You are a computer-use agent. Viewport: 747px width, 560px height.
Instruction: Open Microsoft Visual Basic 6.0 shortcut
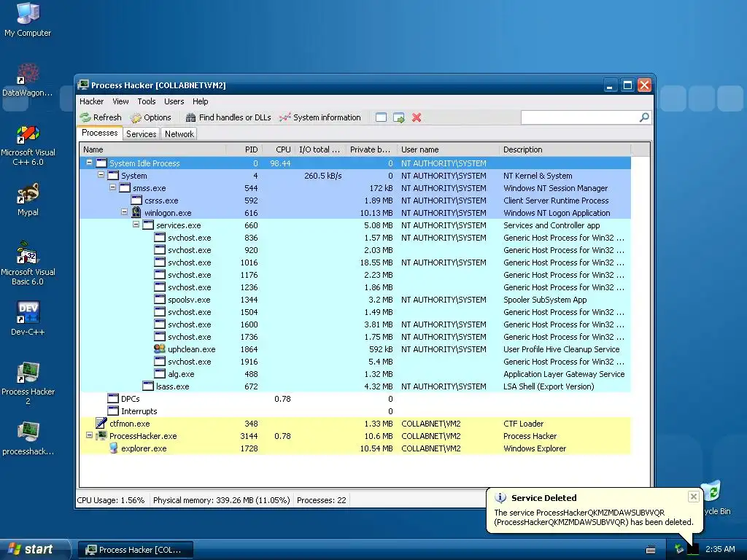(28, 263)
